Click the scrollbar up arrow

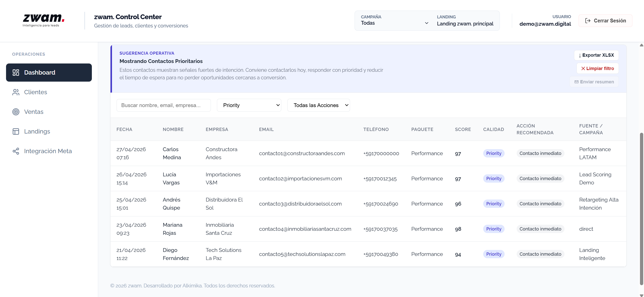click(641, 45)
